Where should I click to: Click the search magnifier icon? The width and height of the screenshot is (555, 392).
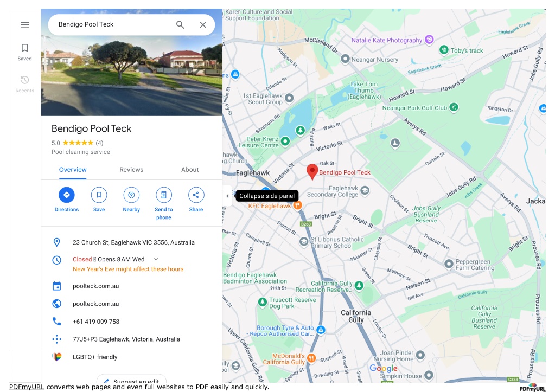[180, 24]
